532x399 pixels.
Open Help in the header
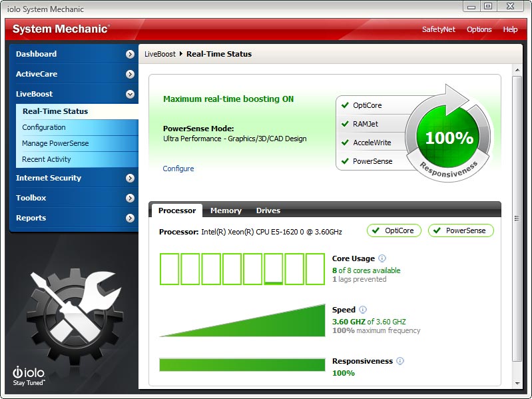coord(510,29)
